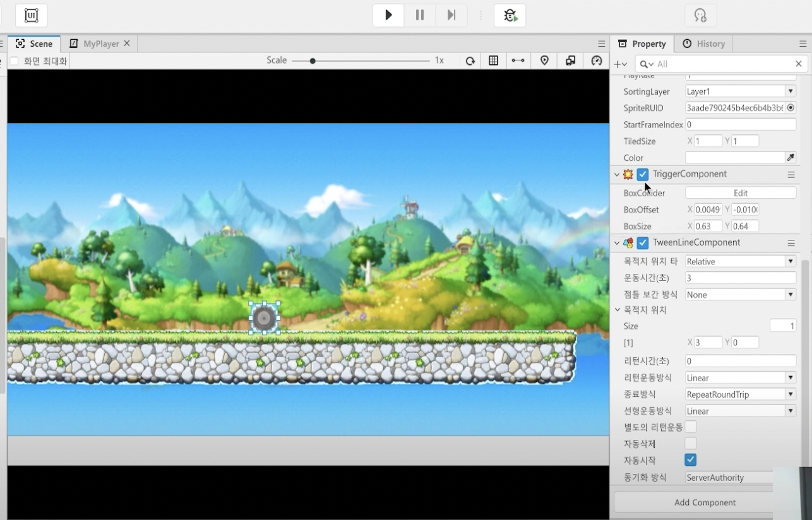This screenshot has height=520, width=812.
Task: Uncheck the 자동시작 checkbox
Action: click(691, 460)
